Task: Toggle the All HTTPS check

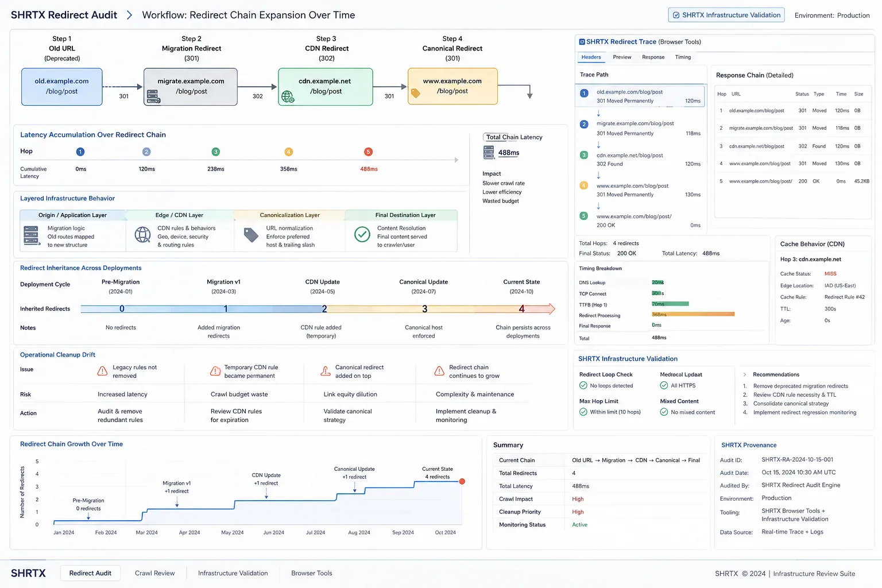Action: [664, 385]
